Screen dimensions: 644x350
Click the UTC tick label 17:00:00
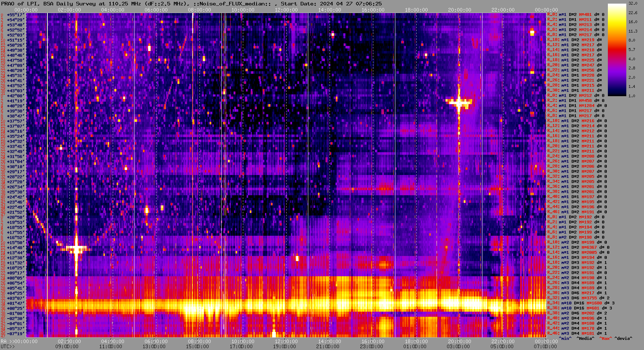(x=241, y=346)
